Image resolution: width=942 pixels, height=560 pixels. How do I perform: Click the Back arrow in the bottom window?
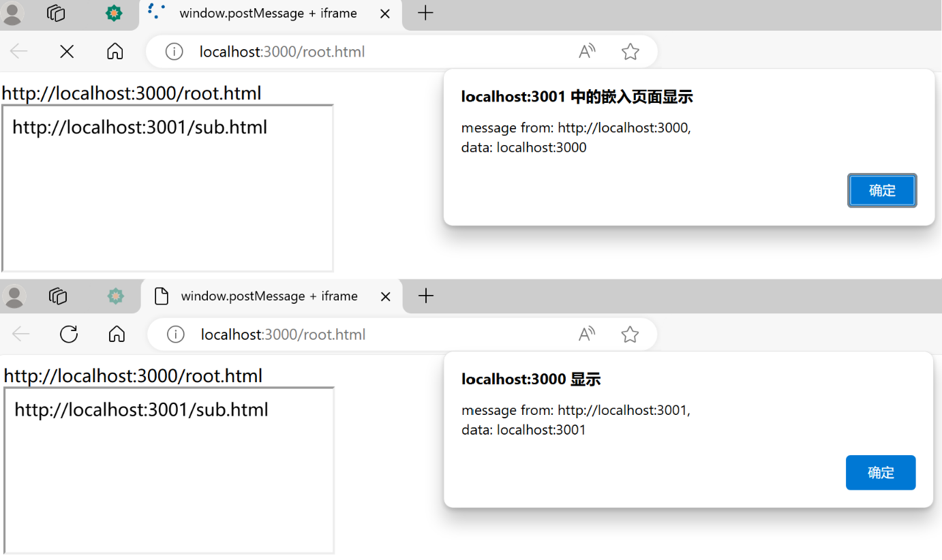pos(20,334)
